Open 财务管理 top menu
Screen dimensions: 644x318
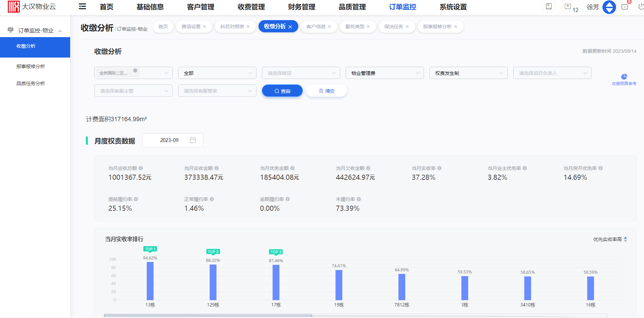tap(302, 7)
